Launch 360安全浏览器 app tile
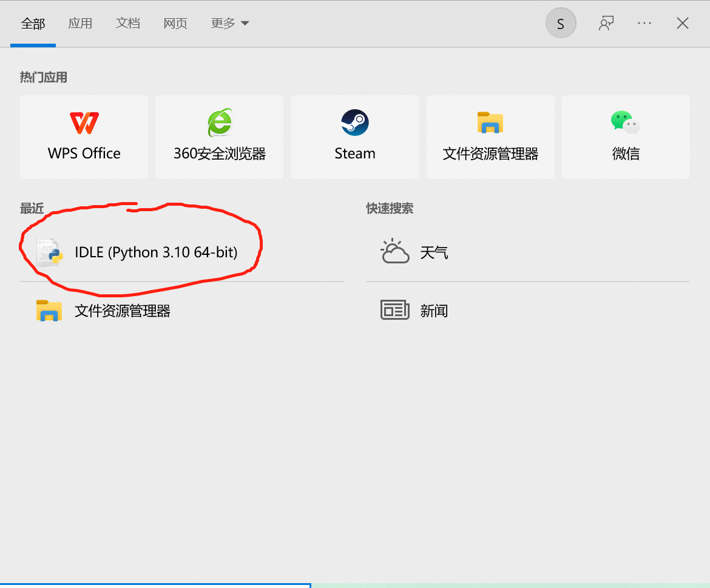The image size is (710, 588). [219, 137]
